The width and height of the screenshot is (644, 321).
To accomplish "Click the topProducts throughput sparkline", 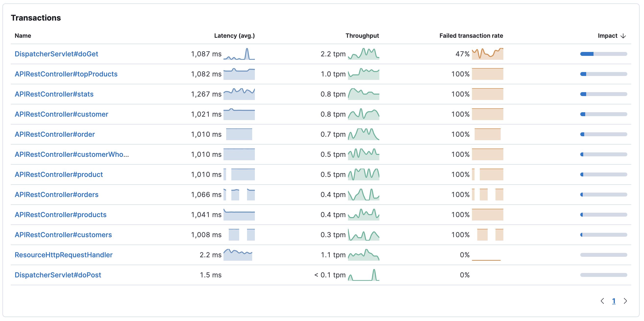I will click(364, 74).
